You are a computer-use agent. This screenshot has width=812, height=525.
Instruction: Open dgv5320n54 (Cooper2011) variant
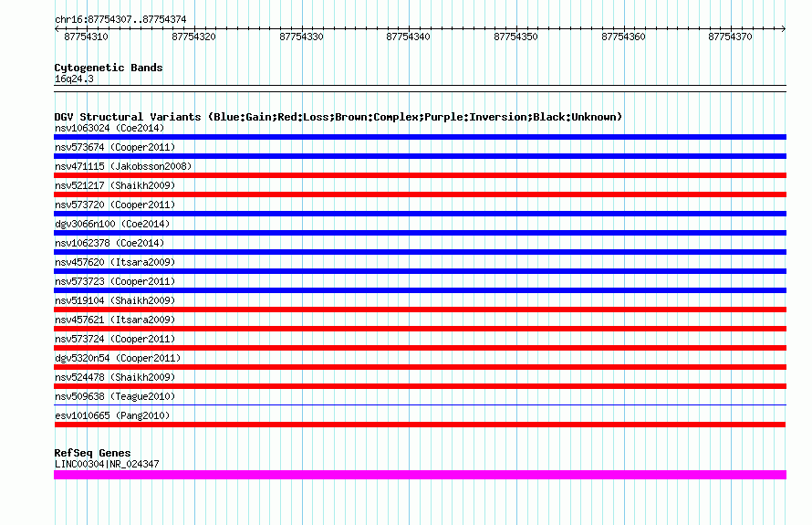(x=118, y=358)
